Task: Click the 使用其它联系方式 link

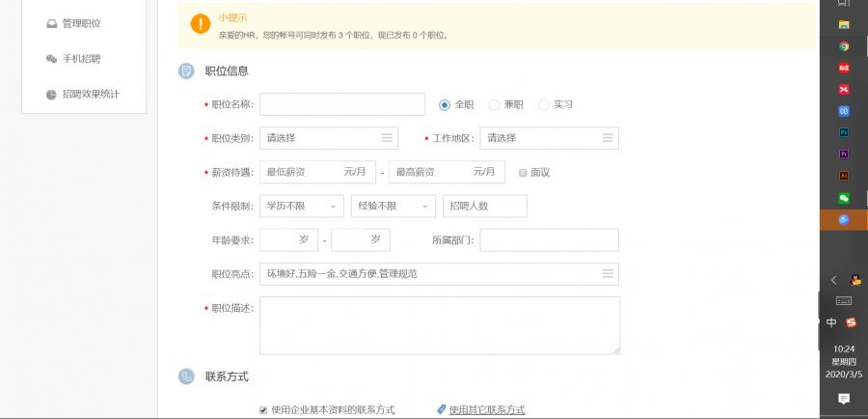Action: [486, 410]
